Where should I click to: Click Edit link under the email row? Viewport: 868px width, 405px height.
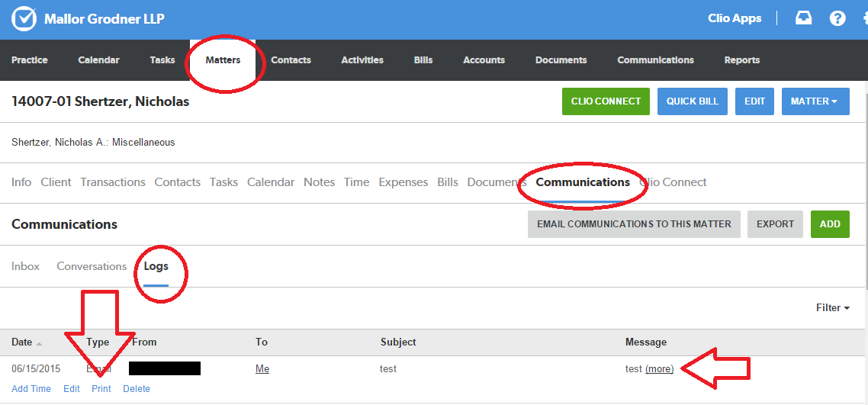pos(72,389)
